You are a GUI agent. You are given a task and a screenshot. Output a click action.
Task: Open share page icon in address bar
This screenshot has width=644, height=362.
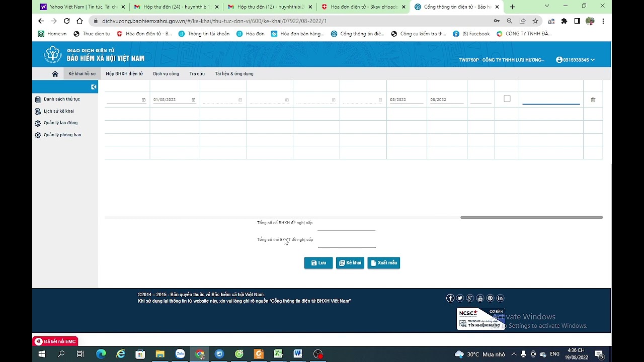(x=522, y=21)
